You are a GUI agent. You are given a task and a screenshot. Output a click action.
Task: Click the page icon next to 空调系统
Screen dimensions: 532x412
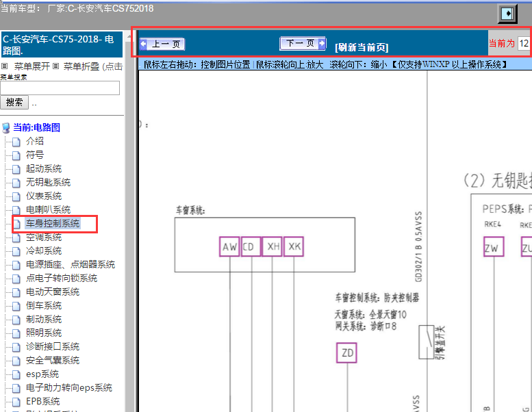[x=16, y=237]
